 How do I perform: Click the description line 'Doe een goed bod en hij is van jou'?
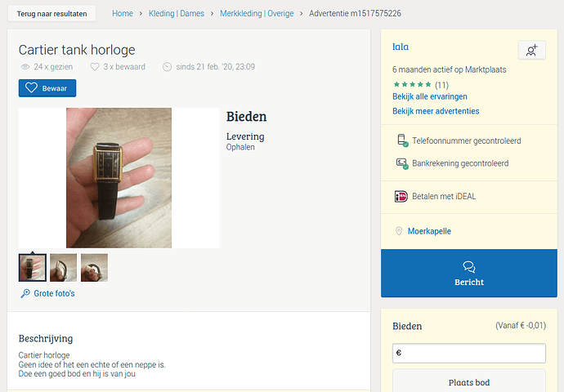coord(77,374)
